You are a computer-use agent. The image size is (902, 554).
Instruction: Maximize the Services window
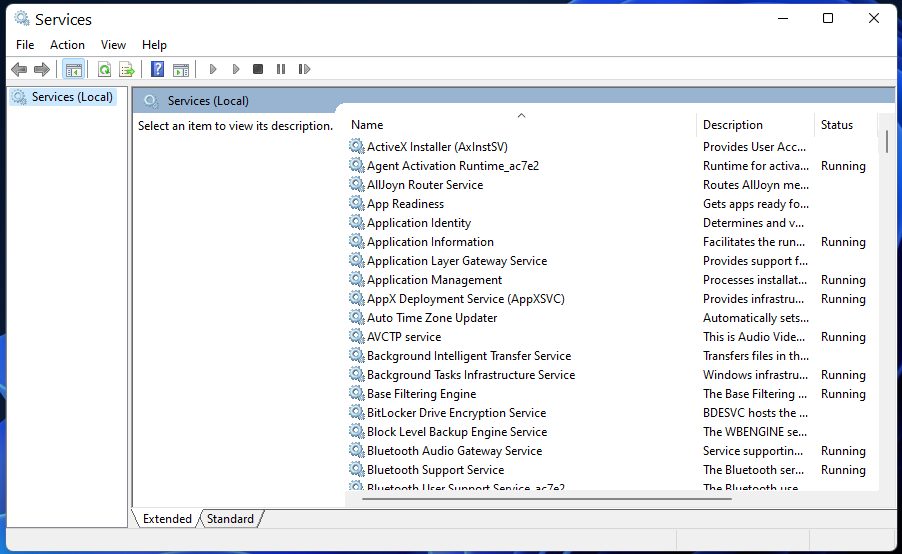coord(828,18)
